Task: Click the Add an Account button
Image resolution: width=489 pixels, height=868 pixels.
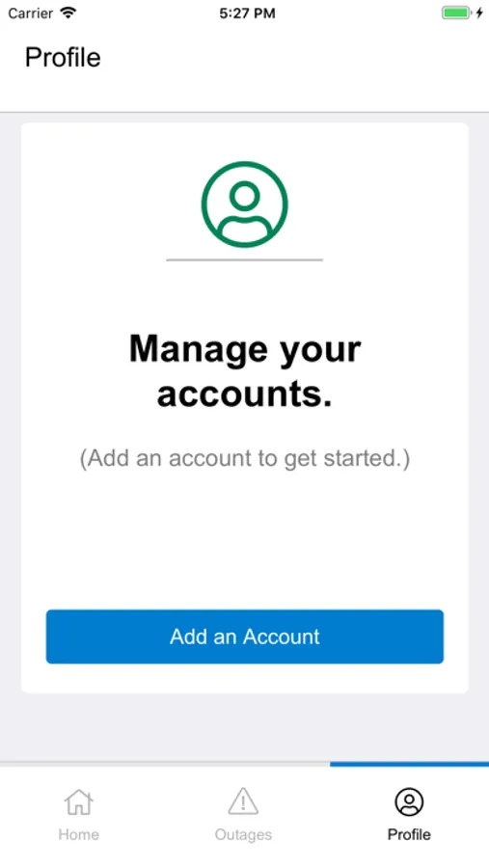Action: point(245,637)
